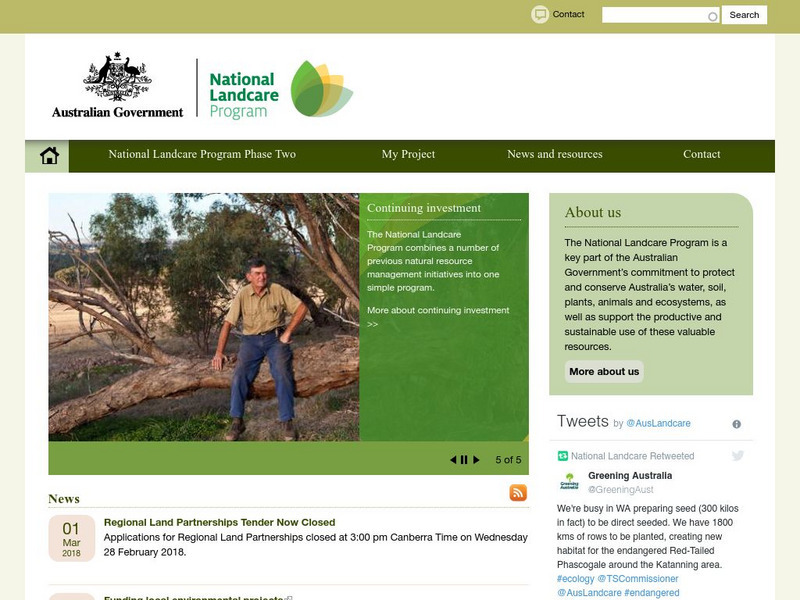800x600 pixels.
Task: Click the Search button
Action: click(x=744, y=15)
